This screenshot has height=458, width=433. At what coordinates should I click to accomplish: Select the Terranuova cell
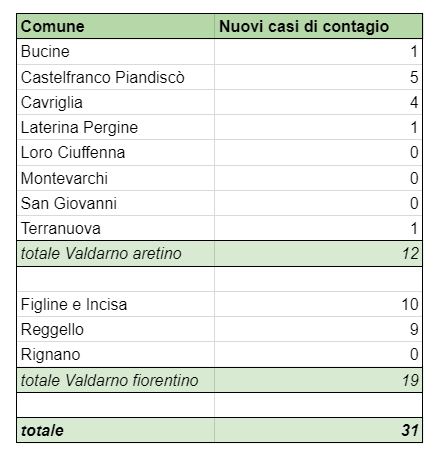point(115,228)
